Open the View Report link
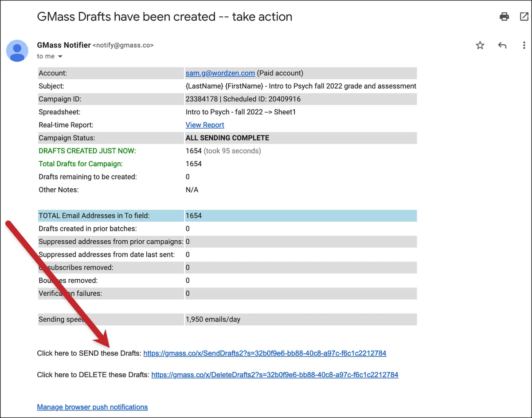The image size is (532, 418). coord(205,125)
